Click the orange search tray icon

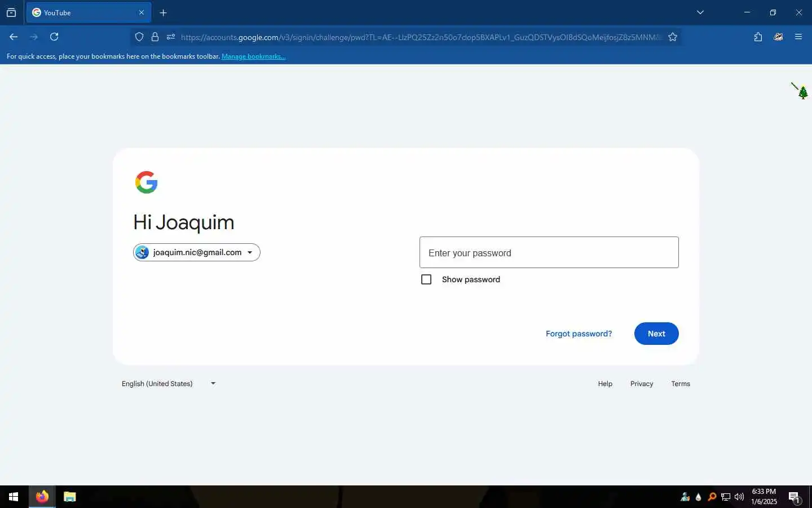pyautogui.click(x=712, y=497)
